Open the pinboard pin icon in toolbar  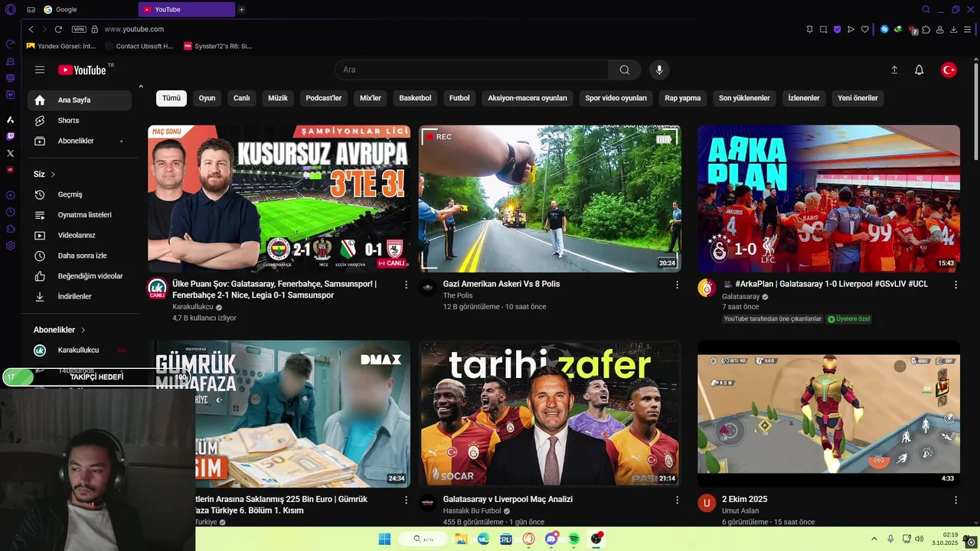tap(809, 29)
